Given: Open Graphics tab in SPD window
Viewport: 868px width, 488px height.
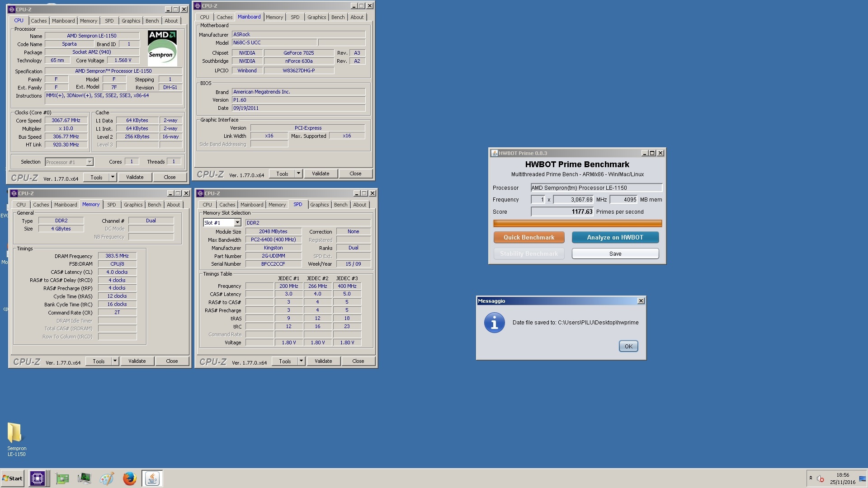Looking at the screenshot, I should coord(320,205).
